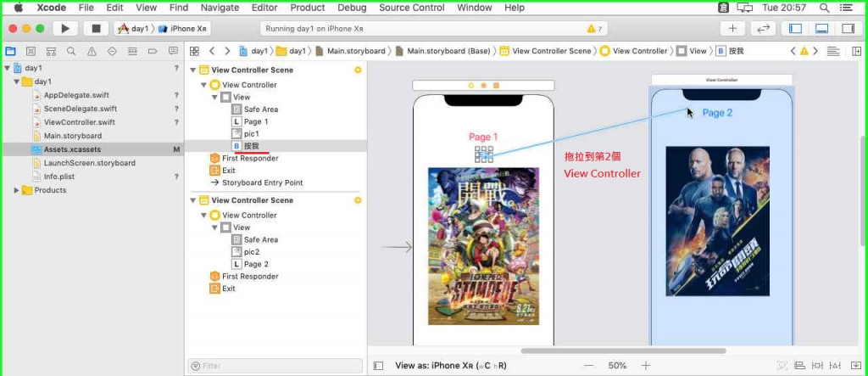
Task: Click the horizontal canvas scrollbar
Action: click(623, 351)
